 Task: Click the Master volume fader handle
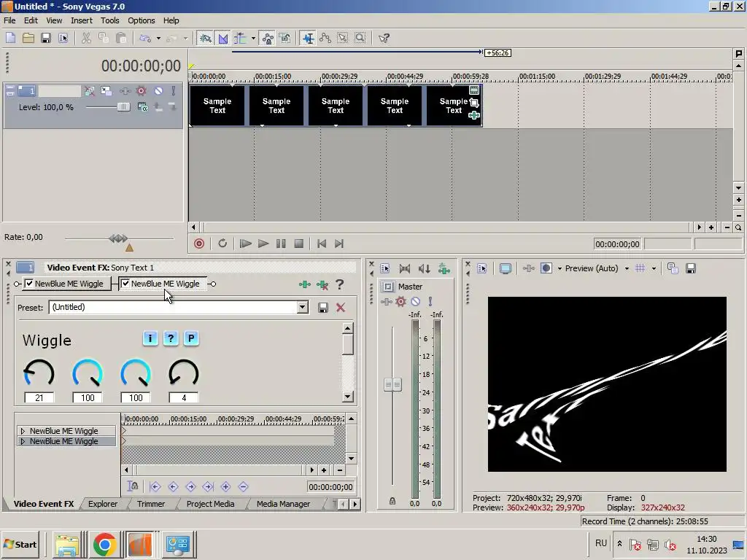click(x=392, y=384)
